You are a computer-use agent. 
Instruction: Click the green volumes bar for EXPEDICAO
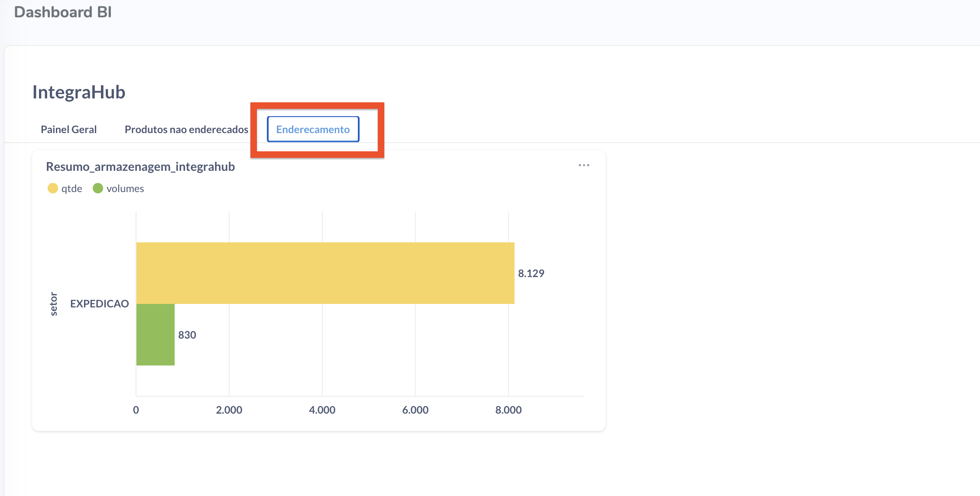[156, 335]
